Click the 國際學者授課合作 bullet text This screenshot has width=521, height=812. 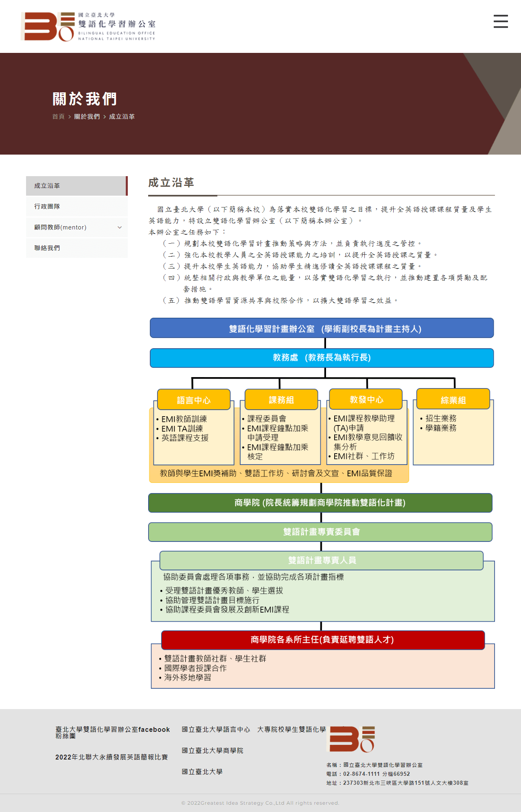tap(195, 668)
